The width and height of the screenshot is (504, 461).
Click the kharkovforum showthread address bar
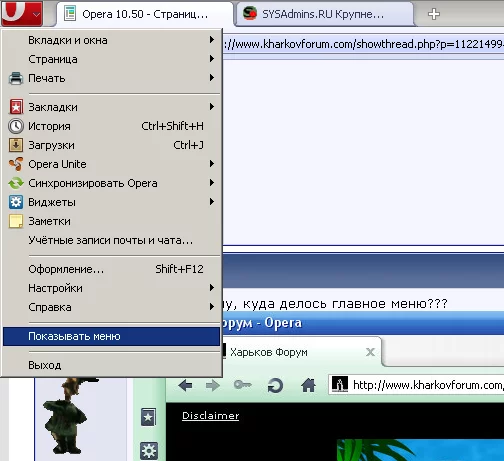pyautogui.click(x=363, y=44)
